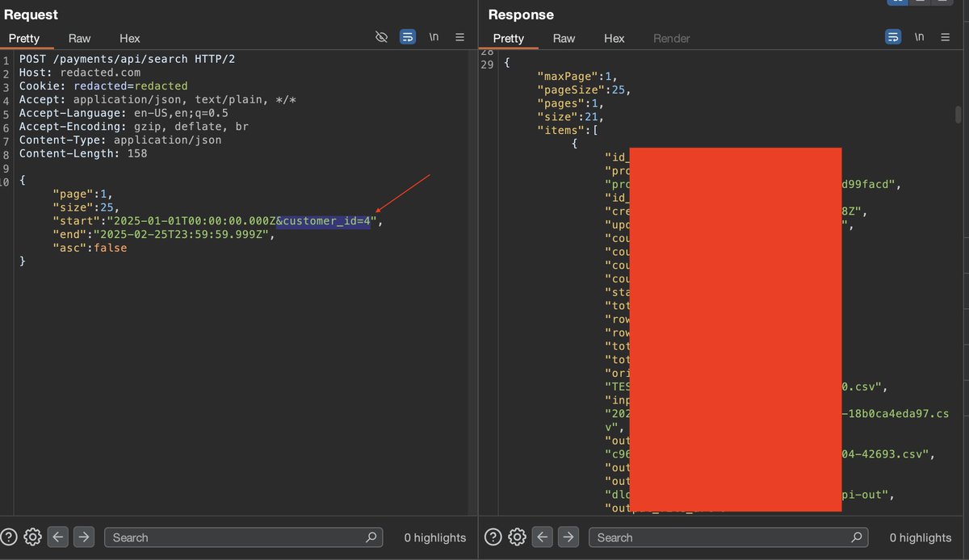Viewport: 969px width, 560px height.
Task: Click the 'Content-Length: 158' header line
Action: pyautogui.click(x=83, y=153)
